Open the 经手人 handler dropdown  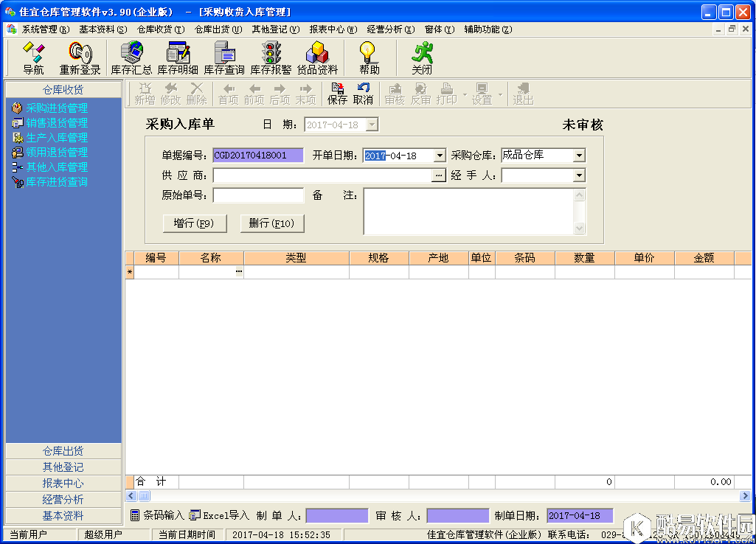click(x=580, y=175)
